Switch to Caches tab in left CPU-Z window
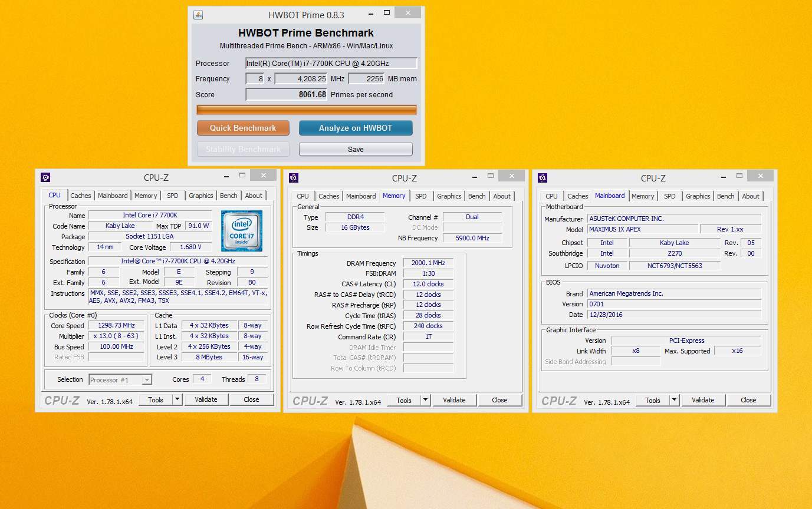This screenshot has height=509, width=812. pos(81,196)
